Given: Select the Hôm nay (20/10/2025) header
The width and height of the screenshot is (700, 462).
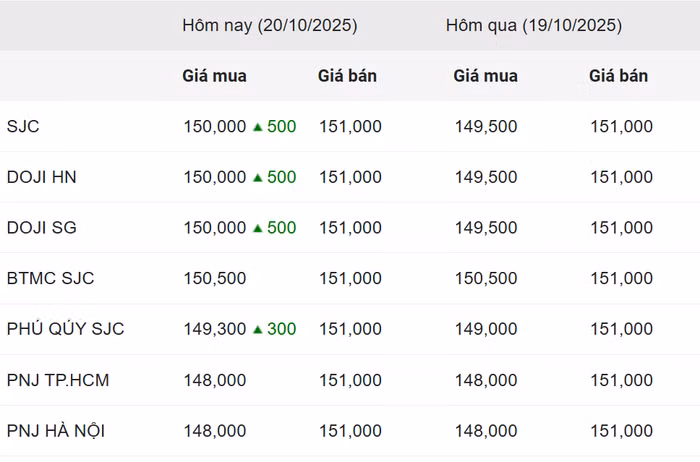Looking at the screenshot, I should (x=269, y=25).
